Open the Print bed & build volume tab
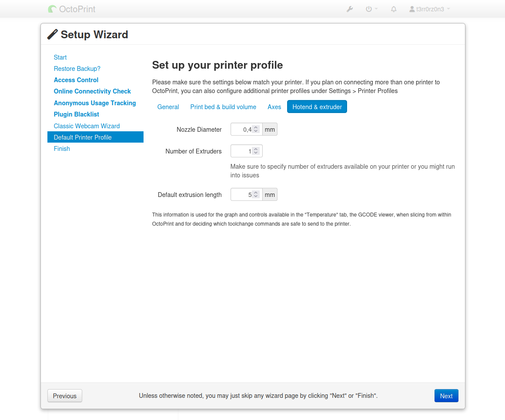 tap(223, 107)
